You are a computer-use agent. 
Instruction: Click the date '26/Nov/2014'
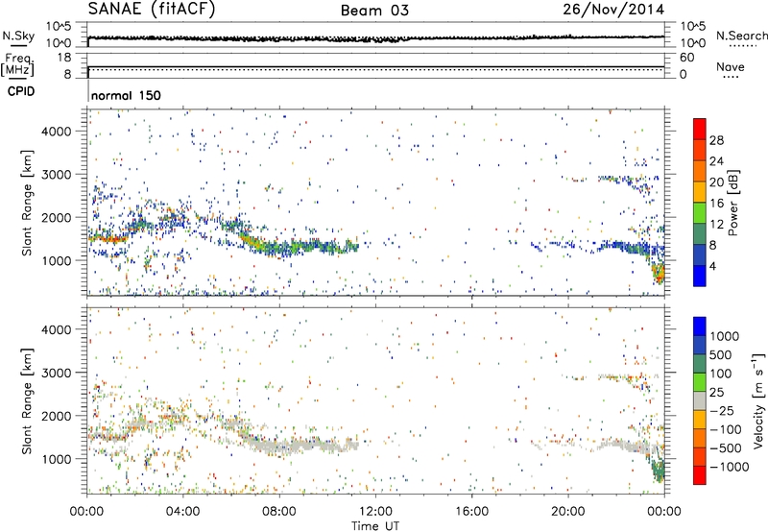[613, 10]
